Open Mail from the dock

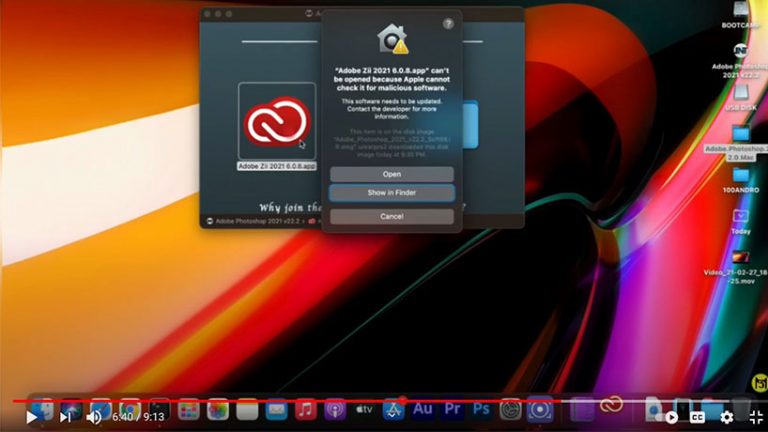(x=276, y=410)
